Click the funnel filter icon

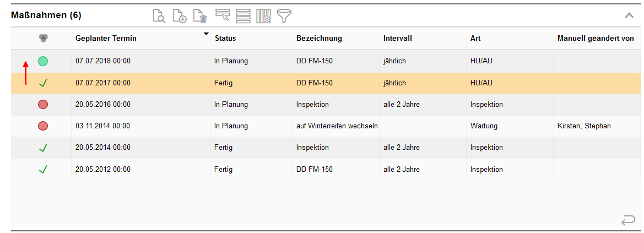[x=284, y=16]
